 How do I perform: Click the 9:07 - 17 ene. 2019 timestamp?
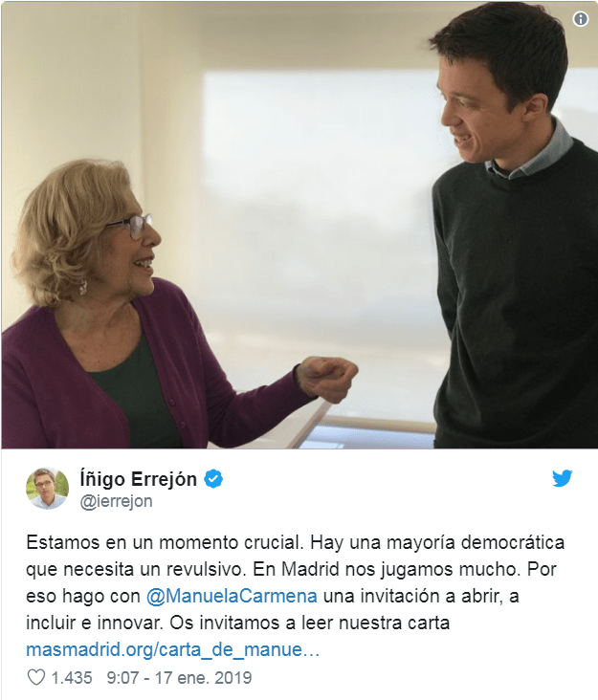(179, 678)
